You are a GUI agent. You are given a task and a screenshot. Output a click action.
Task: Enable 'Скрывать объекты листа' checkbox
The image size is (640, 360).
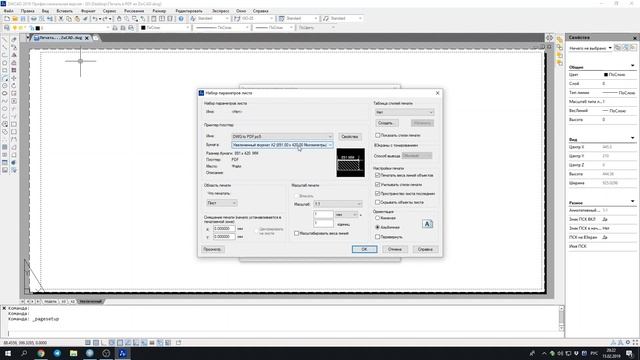378,202
